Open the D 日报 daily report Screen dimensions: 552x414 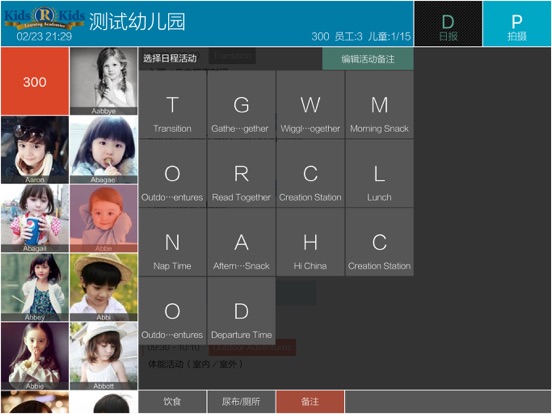[x=448, y=24]
